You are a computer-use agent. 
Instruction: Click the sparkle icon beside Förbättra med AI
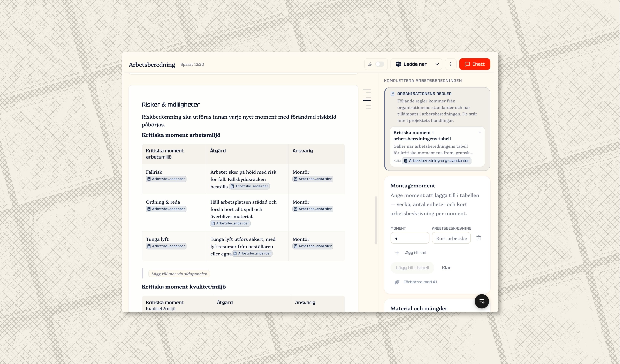click(397, 282)
